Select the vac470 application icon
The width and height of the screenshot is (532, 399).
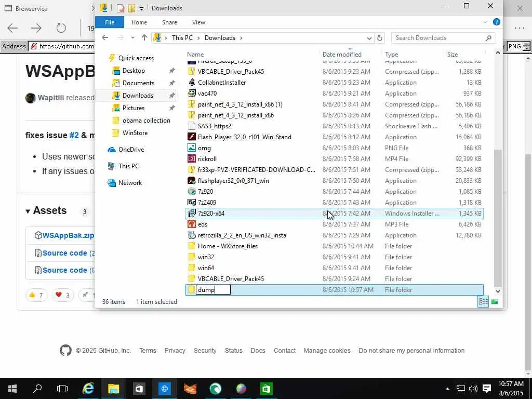[x=192, y=94]
